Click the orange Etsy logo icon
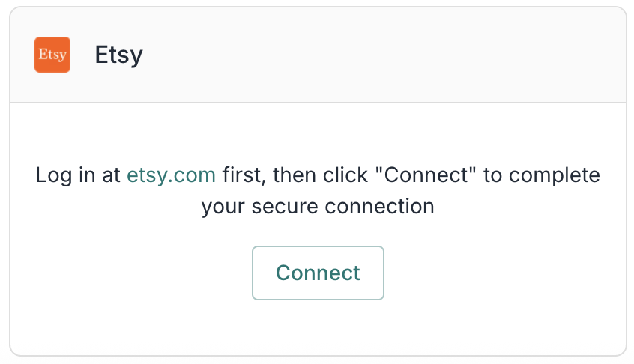 click(x=52, y=55)
